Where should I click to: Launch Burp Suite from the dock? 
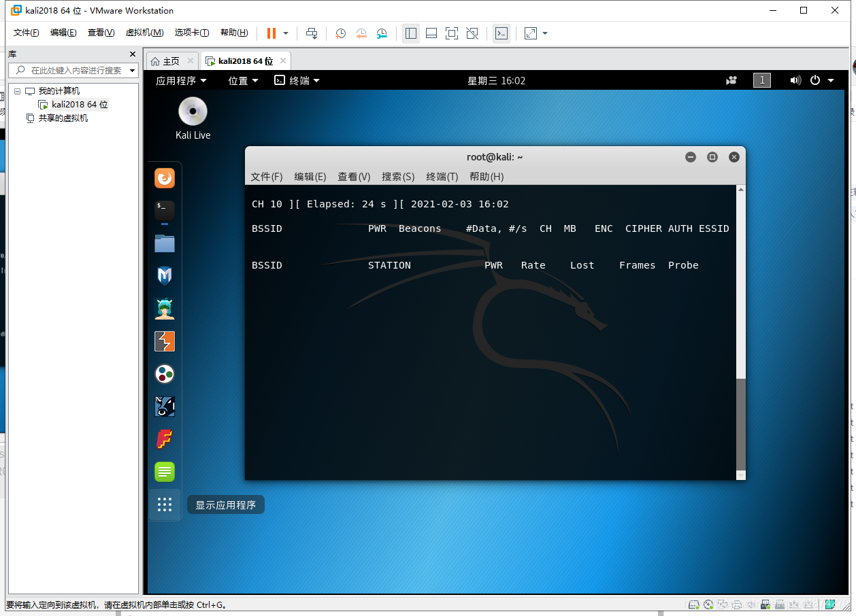(x=165, y=341)
